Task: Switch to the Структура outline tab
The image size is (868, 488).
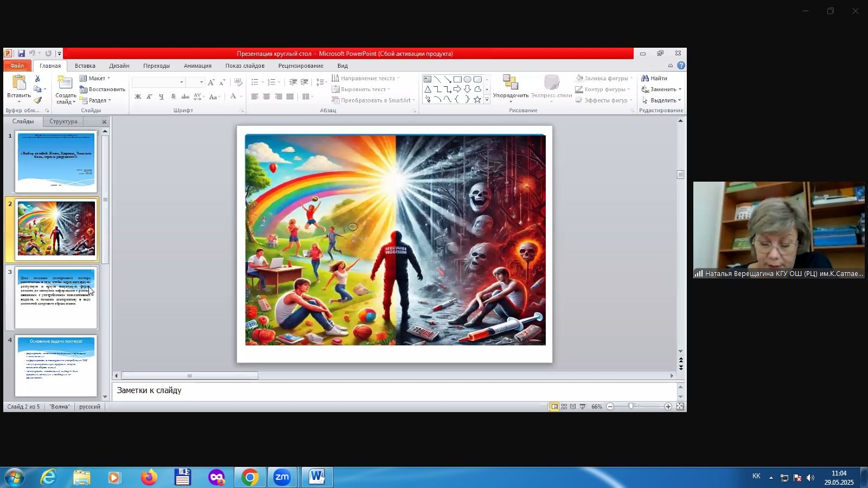Action: point(63,121)
